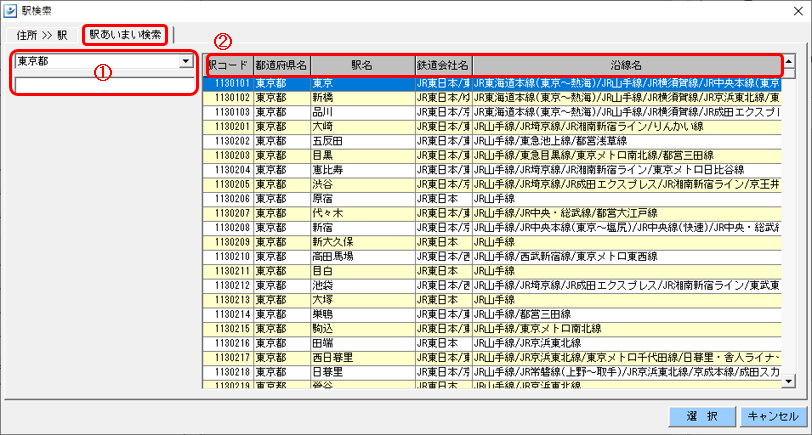Select the 新橋 station row
The width and height of the screenshot is (812, 435).
(491, 97)
